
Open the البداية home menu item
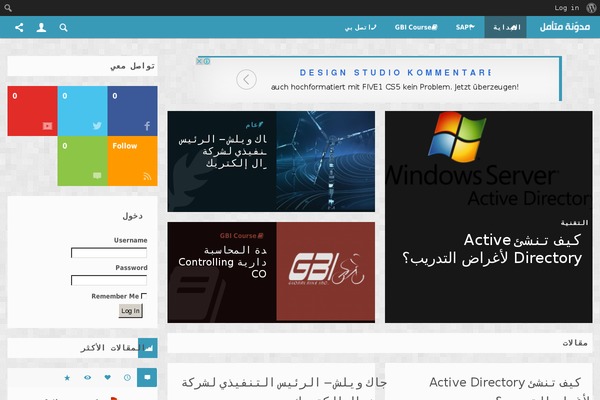[506, 27]
